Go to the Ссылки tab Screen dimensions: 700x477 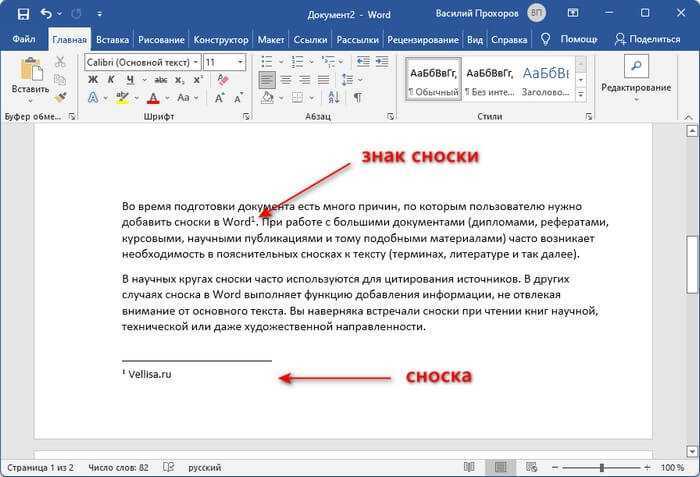310,40
